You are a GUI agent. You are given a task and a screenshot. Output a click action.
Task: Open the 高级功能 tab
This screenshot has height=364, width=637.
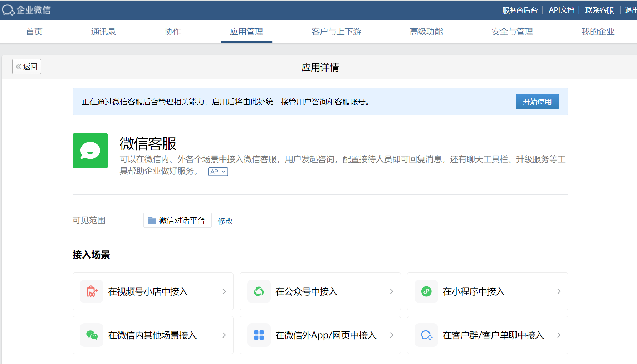point(426,31)
